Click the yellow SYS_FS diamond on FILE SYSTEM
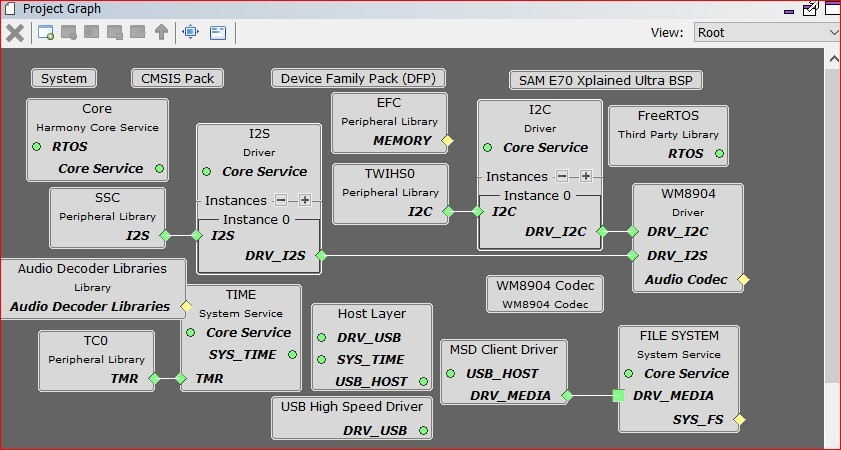Screen dimensions: 841x450 (x=739, y=419)
